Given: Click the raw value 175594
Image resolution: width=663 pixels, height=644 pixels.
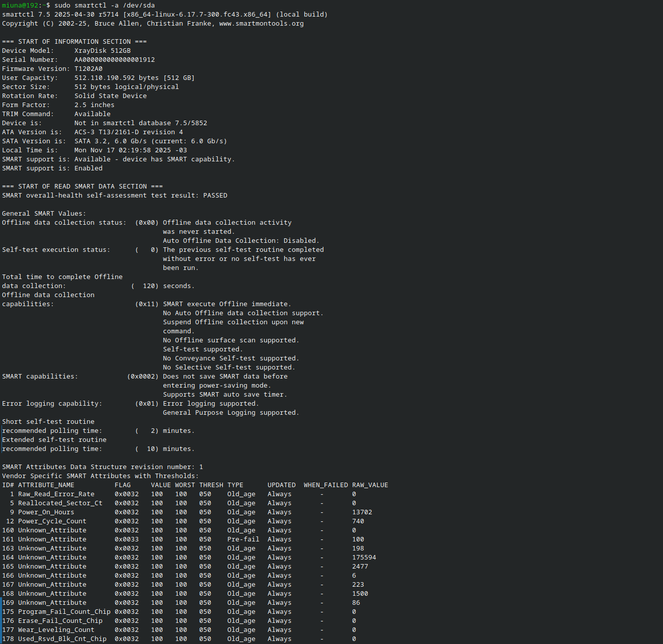Looking at the screenshot, I should (x=364, y=558).
